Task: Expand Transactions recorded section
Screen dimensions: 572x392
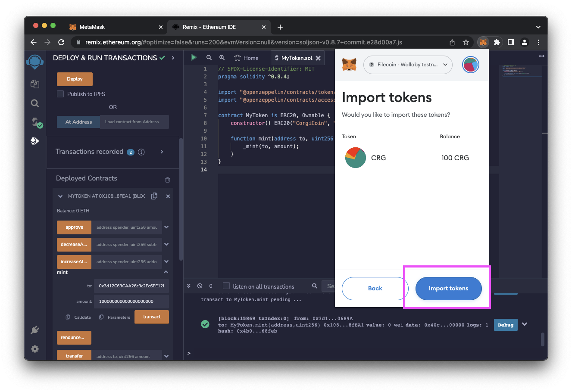Action: pos(162,152)
